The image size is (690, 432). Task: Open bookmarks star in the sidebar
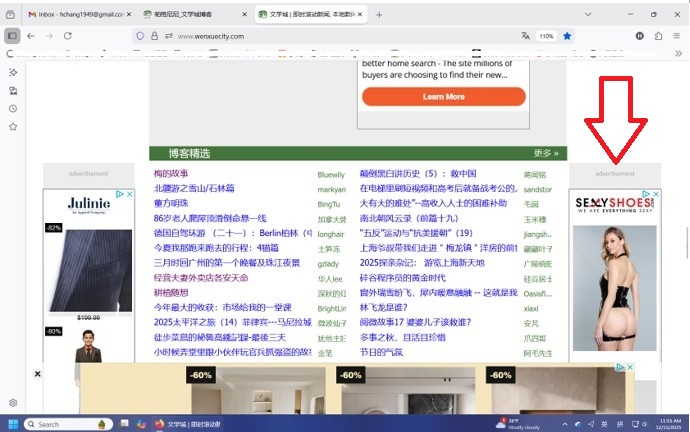[13, 127]
